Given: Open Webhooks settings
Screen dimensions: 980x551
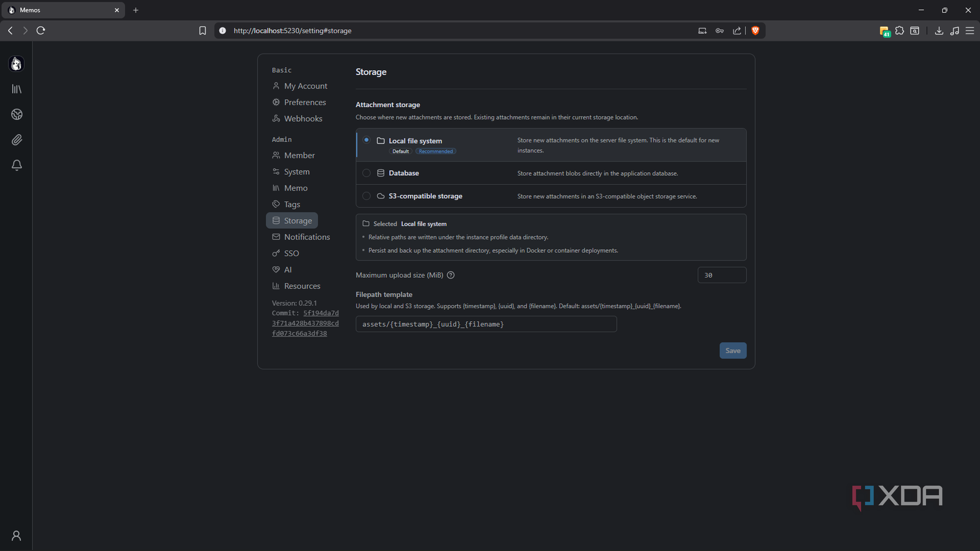Looking at the screenshot, I should (x=297, y=119).
